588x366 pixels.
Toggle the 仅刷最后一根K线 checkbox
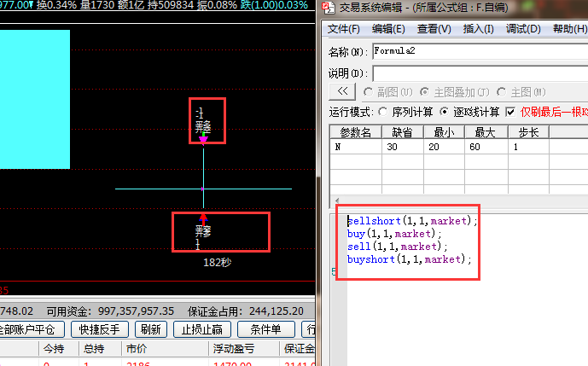(x=510, y=112)
